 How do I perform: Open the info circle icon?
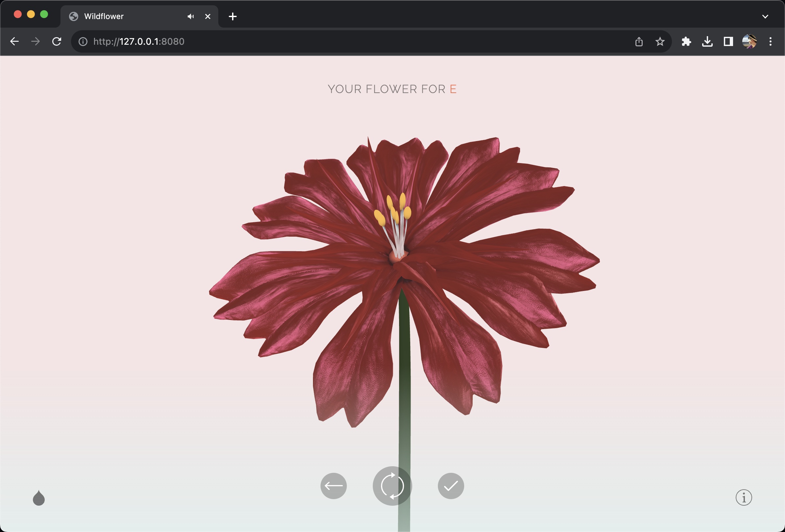pos(744,497)
